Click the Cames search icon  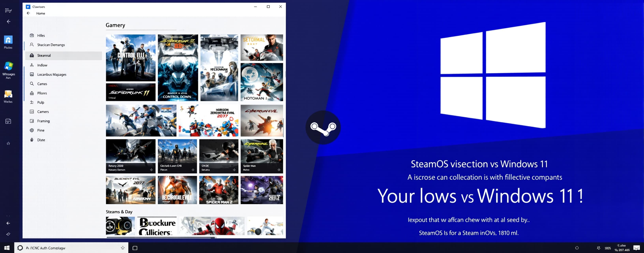32,84
